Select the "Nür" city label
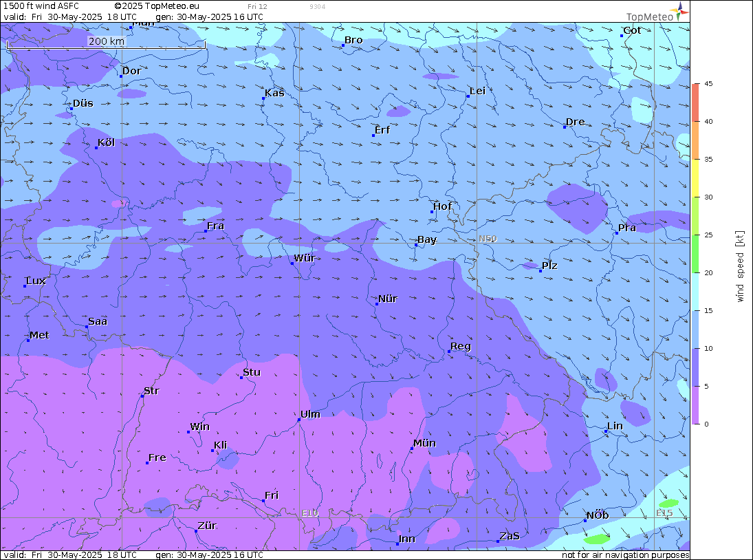This screenshot has height=560, width=753. coord(388,299)
